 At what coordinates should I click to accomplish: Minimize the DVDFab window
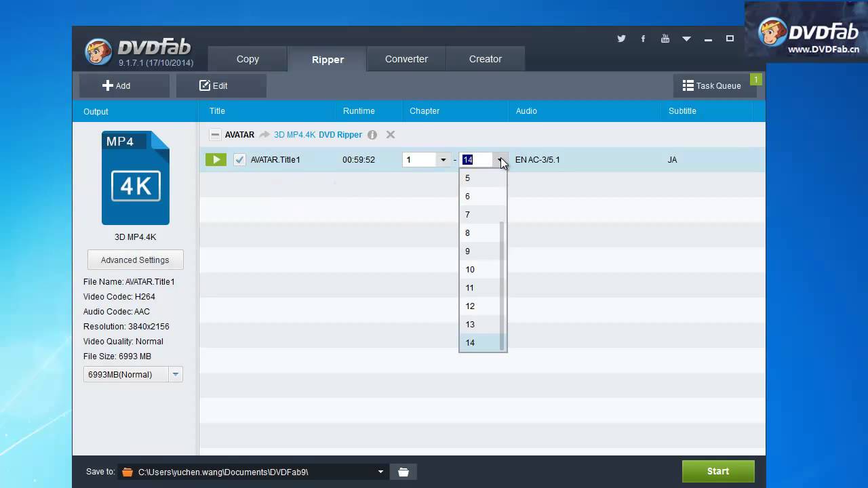tap(708, 39)
